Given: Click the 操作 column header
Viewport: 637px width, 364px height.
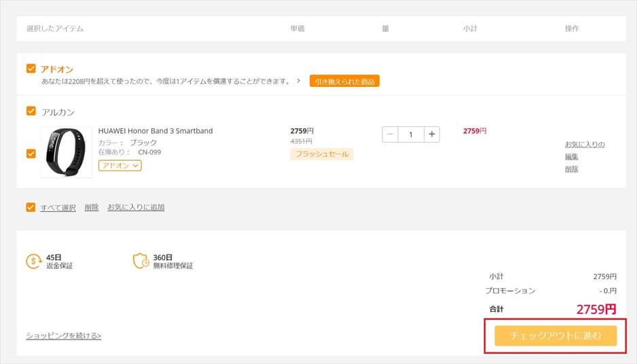Looking at the screenshot, I should tap(572, 29).
